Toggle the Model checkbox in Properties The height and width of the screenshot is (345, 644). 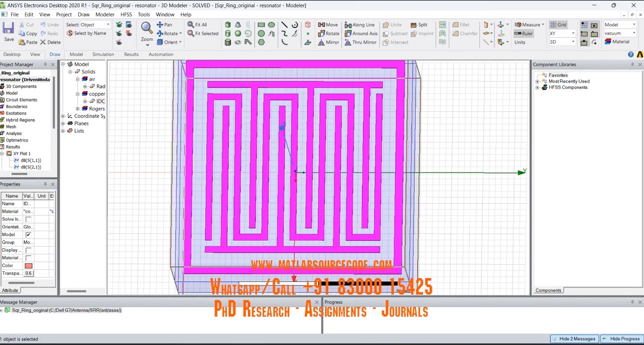[x=28, y=235]
